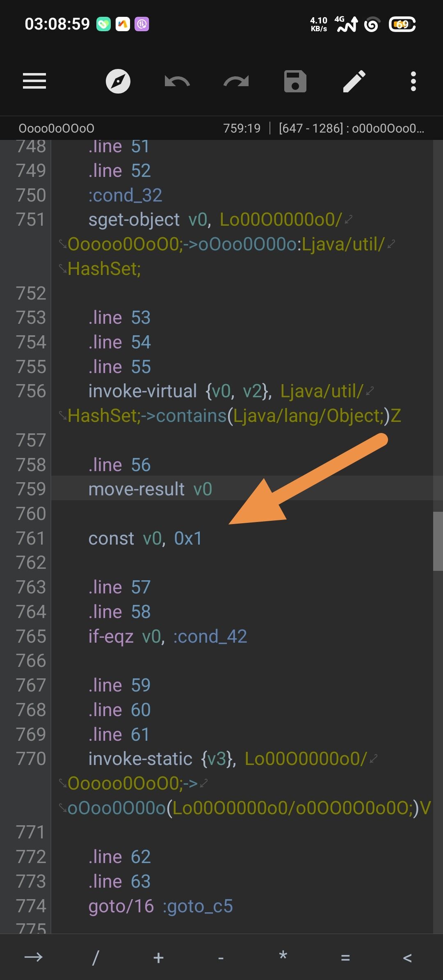The width and height of the screenshot is (443, 980).
Task: Tap the 759:19 cursor position indicator
Action: pos(242,128)
